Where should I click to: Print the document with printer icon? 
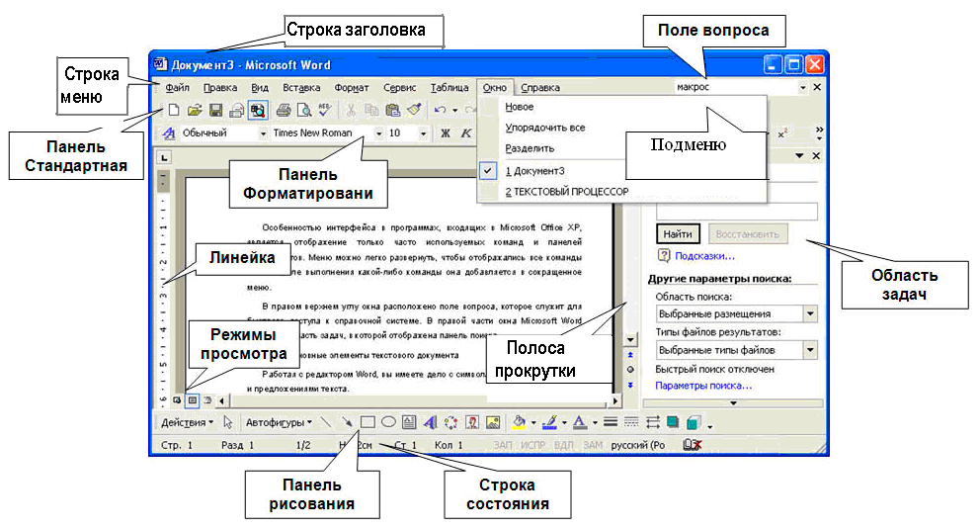[x=284, y=110]
